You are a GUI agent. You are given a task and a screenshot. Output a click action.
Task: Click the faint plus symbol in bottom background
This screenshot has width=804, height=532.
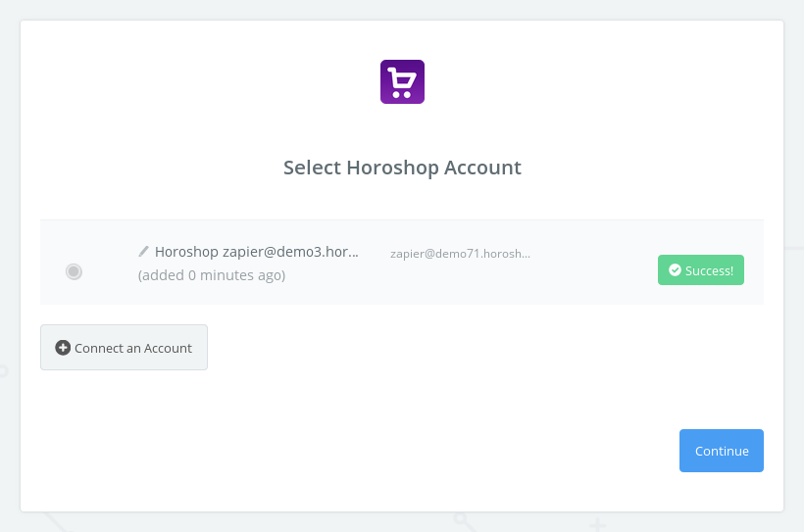pos(597,526)
